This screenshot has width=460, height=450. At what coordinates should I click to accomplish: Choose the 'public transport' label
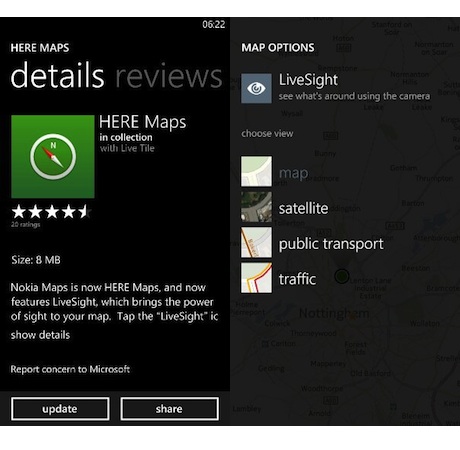click(x=331, y=244)
